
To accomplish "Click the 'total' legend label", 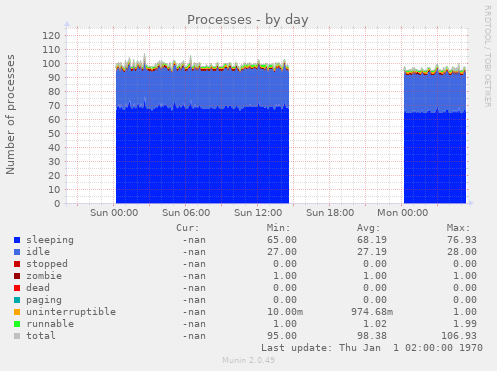I will tap(41, 336).
